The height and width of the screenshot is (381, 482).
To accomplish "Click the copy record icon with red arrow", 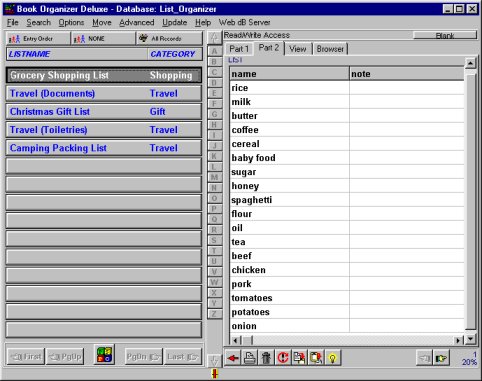I will click(x=299, y=358).
